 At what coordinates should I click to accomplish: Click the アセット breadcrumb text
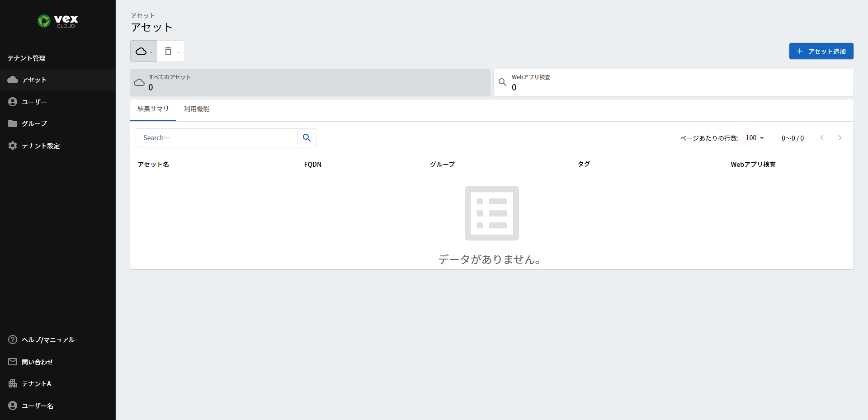pyautogui.click(x=143, y=16)
